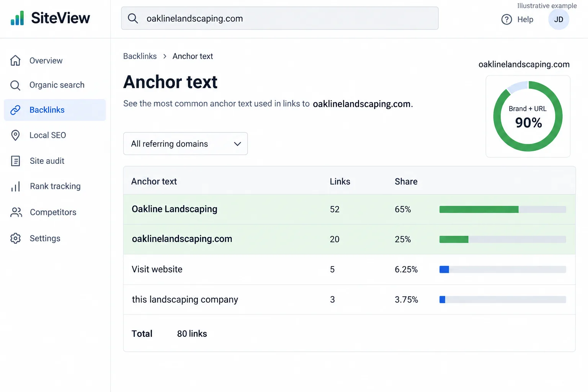Image resolution: width=588 pixels, height=392 pixels.
Task: Open the All referring domains dropdown
Action: 185,144
